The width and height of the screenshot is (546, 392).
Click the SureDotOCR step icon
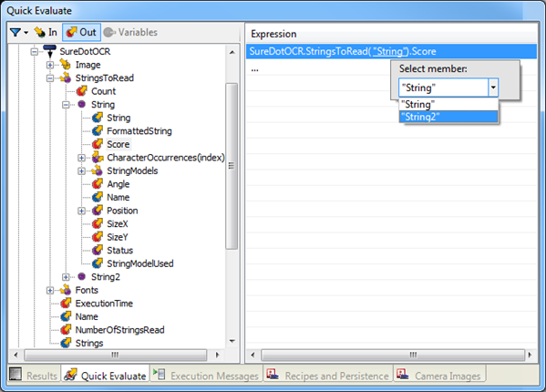click(x=49, y=51)
